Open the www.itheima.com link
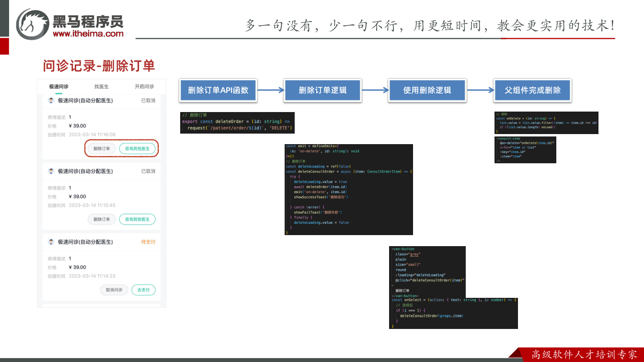The image size is (644, 362). pos(88,34)
